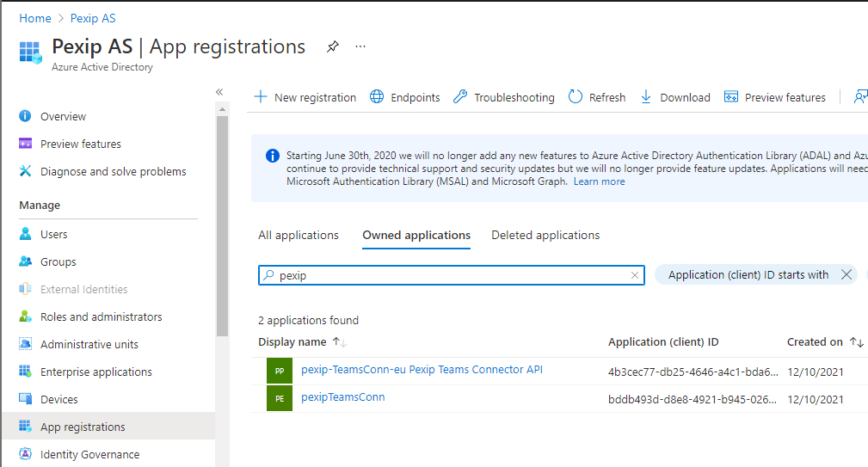Viewport: 868px width, 467px height.
Task: Click the External Identities icon
Action: point(26,289)
